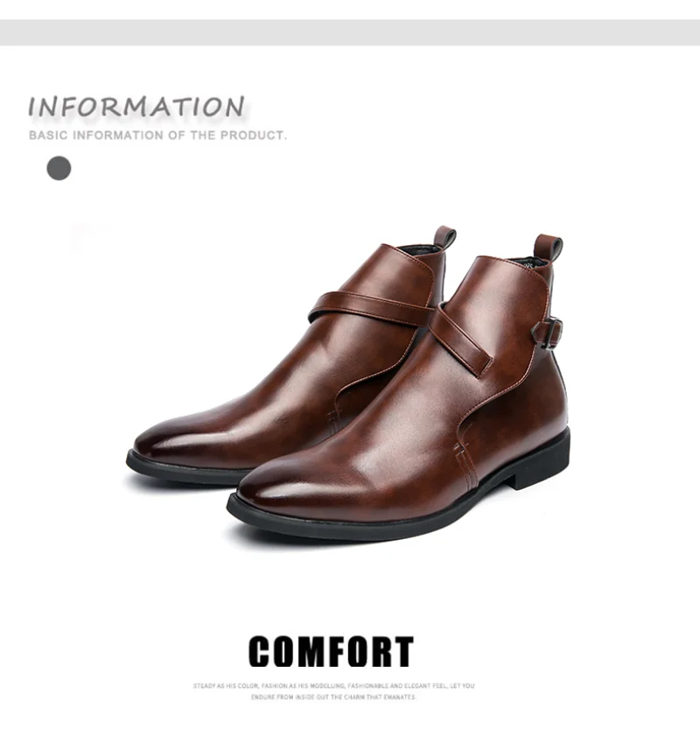Click the heel pull tab of the rear boot
This screenshot has height=736, width=700.
tap(444, 238)
